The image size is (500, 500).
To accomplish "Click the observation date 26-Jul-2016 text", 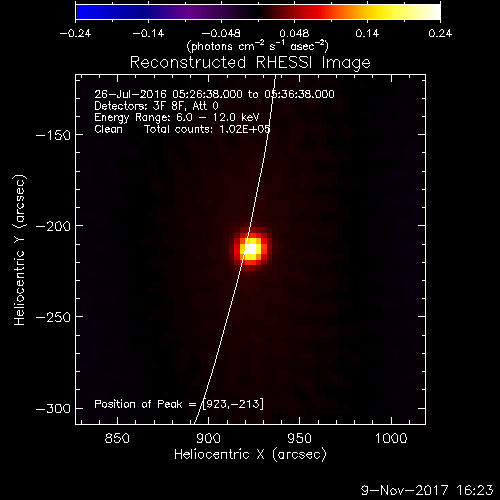I will click(x=130, y=94).
